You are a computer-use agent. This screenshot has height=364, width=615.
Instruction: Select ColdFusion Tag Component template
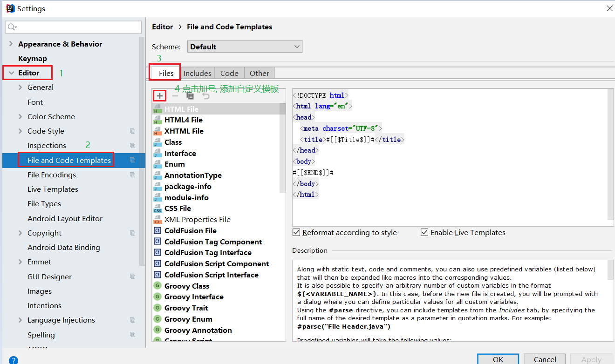click(213, 242)
